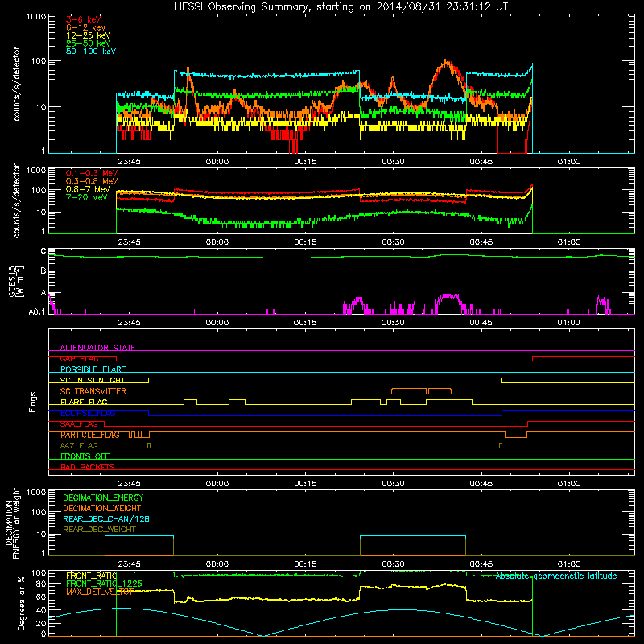Click the DECIMATION ENERGY or weight axis label
The image size is (644, 644).
point(13,523)
